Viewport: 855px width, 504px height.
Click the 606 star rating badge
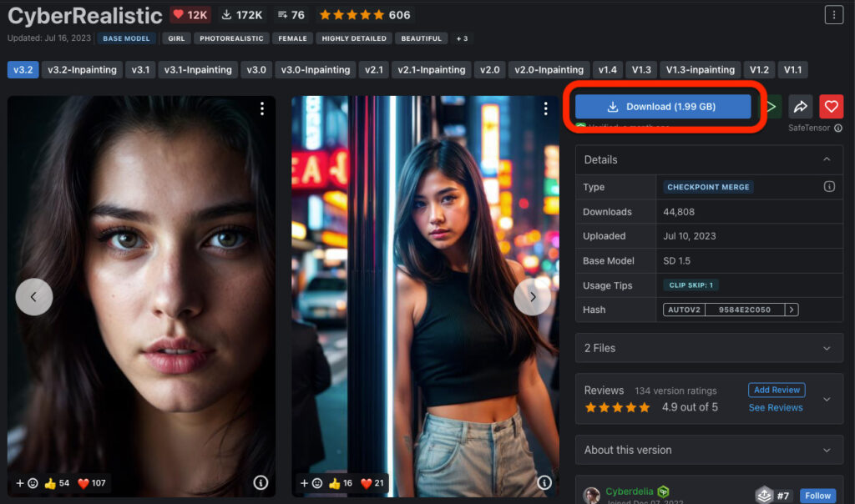click(365, 15)
